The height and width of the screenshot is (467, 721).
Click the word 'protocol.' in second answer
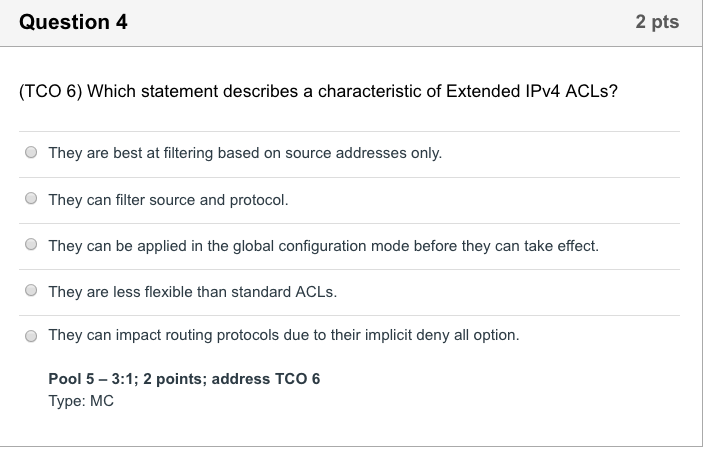coord(259,200)
